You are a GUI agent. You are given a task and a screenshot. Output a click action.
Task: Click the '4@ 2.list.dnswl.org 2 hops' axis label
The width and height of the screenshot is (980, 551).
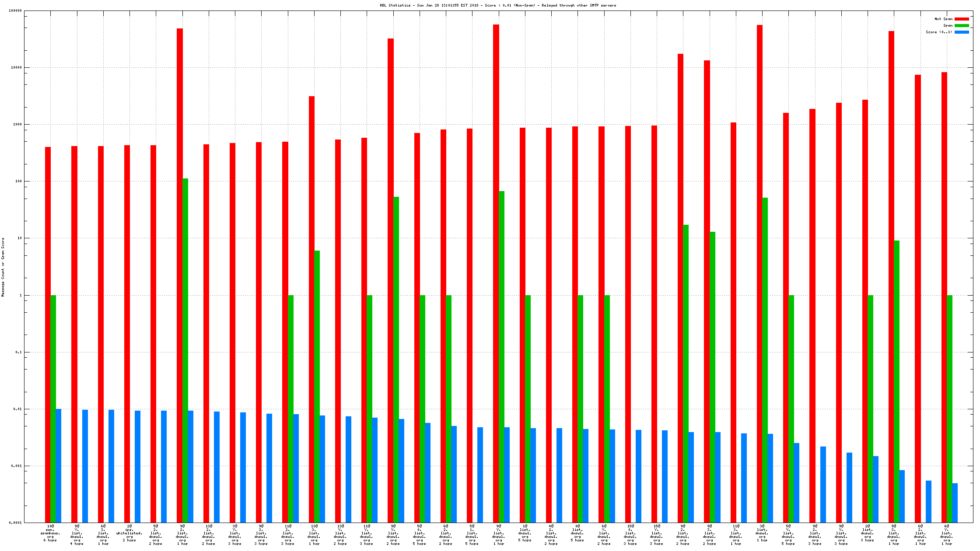click(551, 535)
